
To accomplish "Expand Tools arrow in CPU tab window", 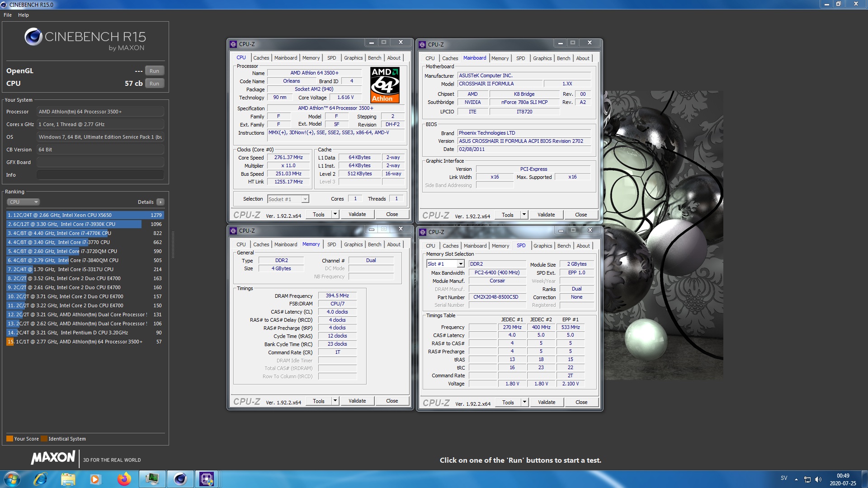I will 335,214.
